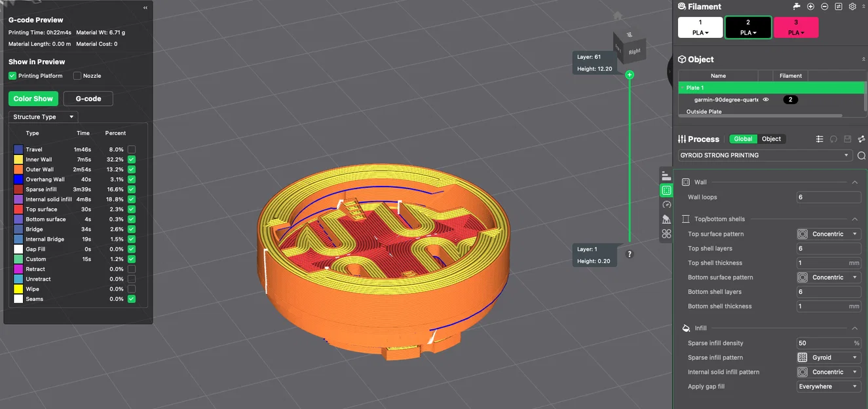Toggle visibility eye of garmin object
This screenshot has width=868, height=409.
(x=765, y=99)
